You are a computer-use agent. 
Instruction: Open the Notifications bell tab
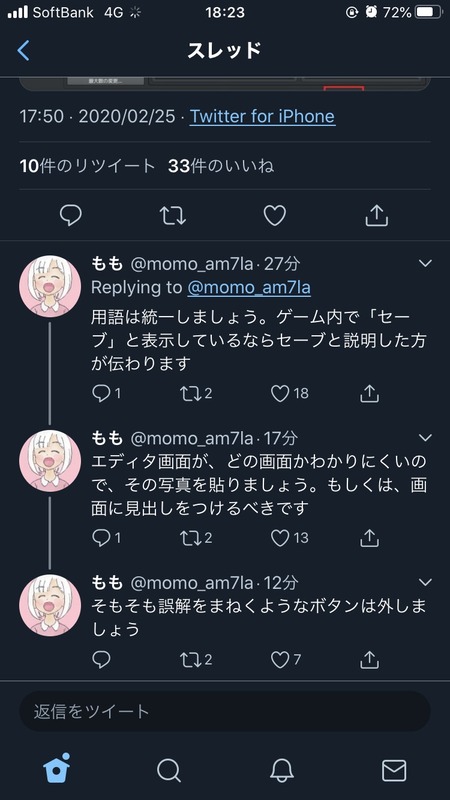pyautogui.click(x=281, y=770)
